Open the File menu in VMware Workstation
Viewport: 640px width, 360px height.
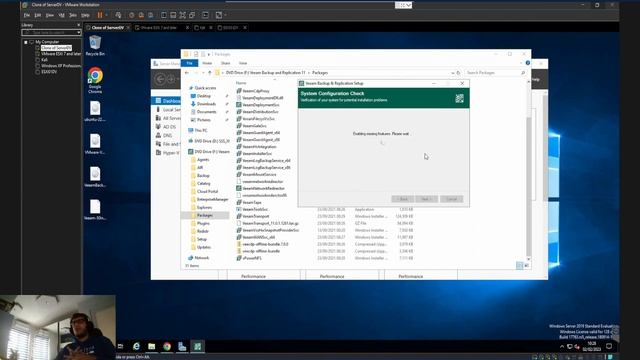tap(27, 15)
